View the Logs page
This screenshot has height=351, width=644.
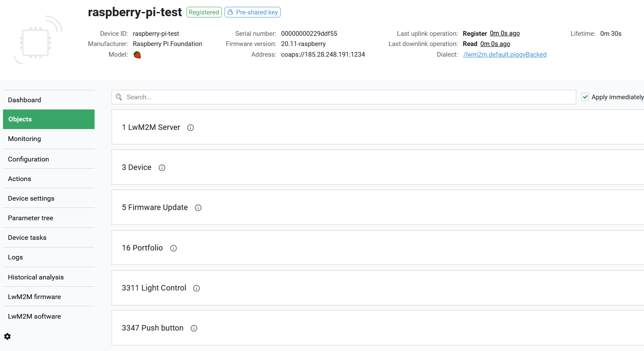tap(49, 257)
